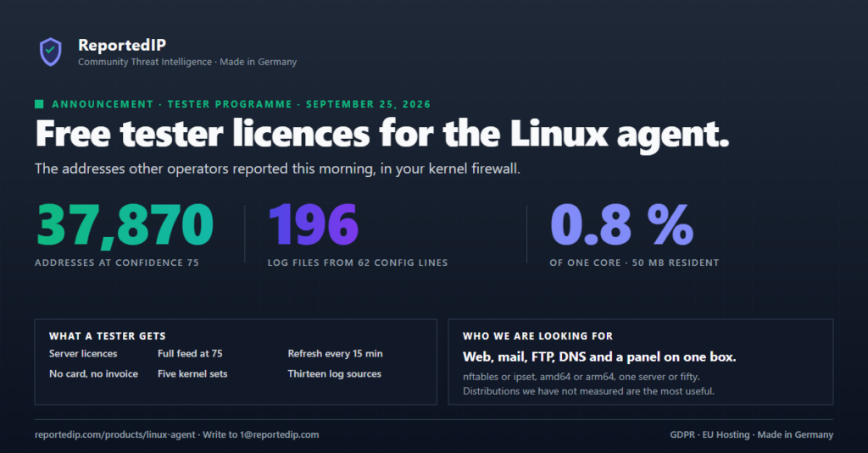
Task: Click the No card, no invoice item
Action: click(93, 374)
